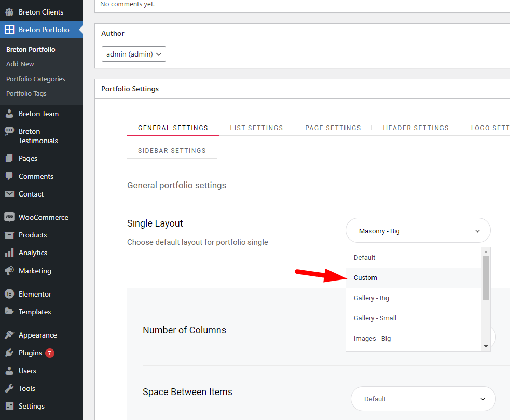Open the Breton Portfolio submenu link
This screenshot has width=510, height=420.
(x=31, y=49)
